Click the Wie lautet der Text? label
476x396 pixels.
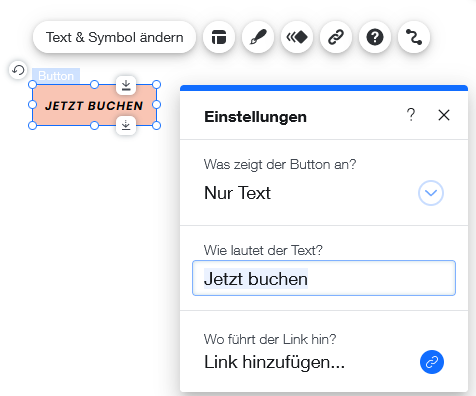click(x=263, y=250)
